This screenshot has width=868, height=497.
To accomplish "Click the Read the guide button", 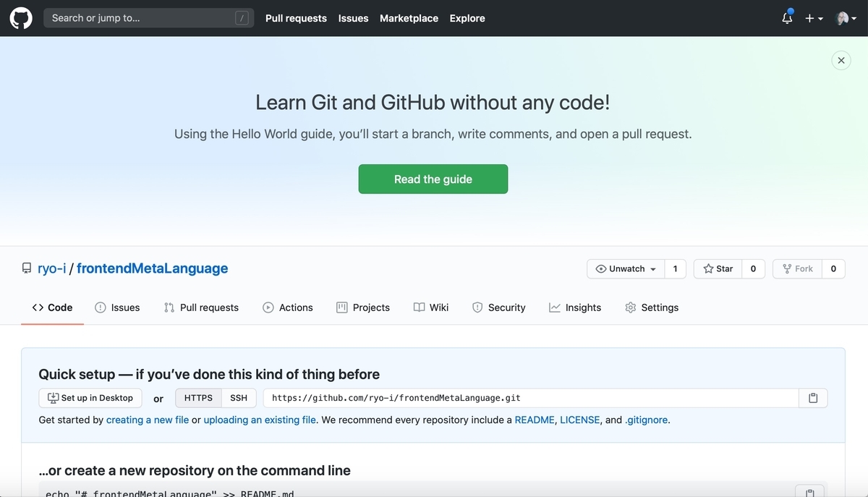I will [x=433, y=179].
